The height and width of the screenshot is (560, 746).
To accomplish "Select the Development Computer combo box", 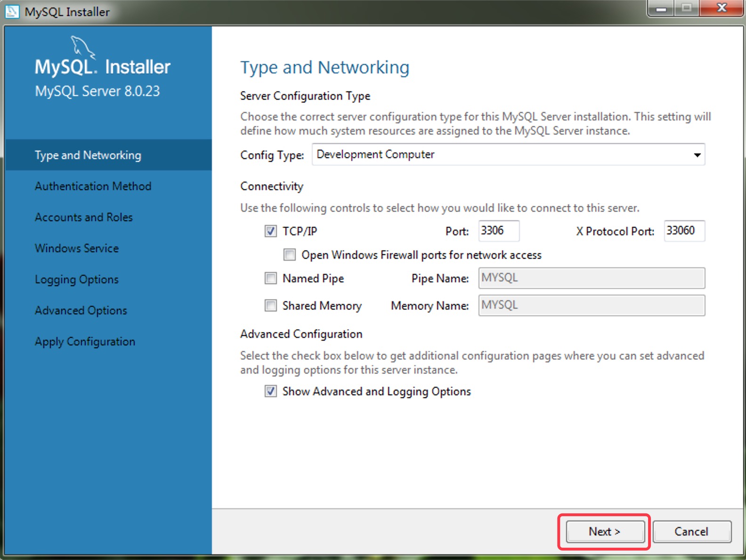I will tap(499, 155).
